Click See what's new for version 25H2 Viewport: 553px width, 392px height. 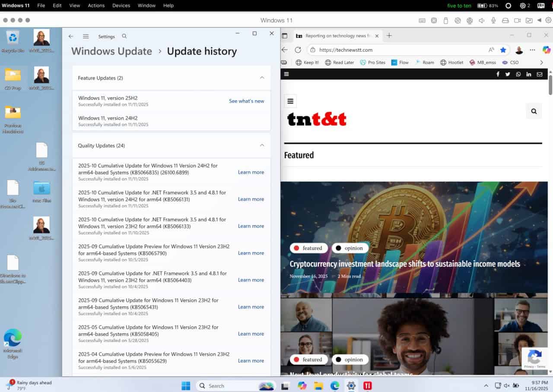click(x=246, y=101)
